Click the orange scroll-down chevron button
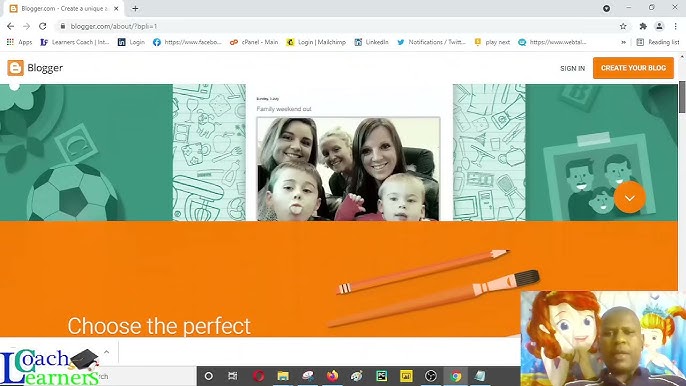 pyautogui.click(x=630, y=197)
